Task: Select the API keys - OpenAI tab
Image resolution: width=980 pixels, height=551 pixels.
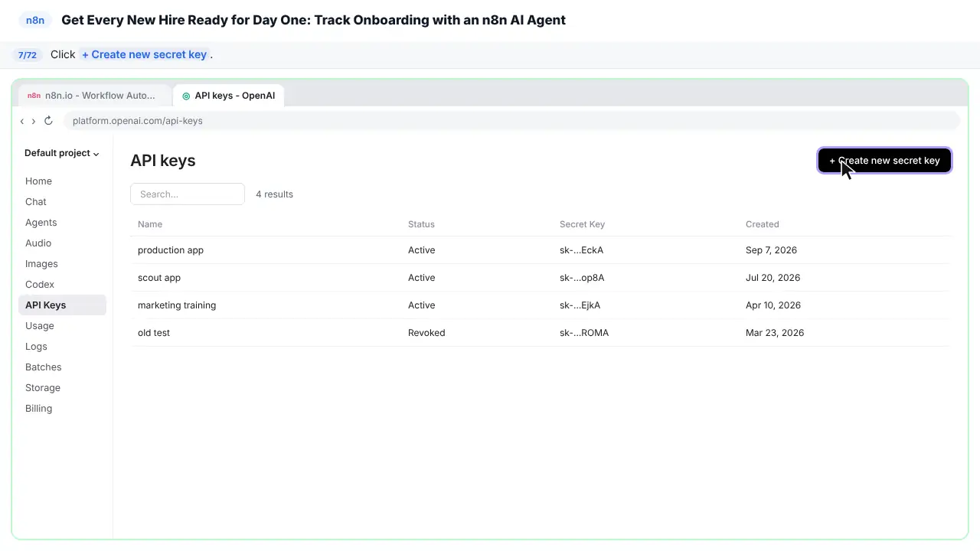Action: pos(229,96)
